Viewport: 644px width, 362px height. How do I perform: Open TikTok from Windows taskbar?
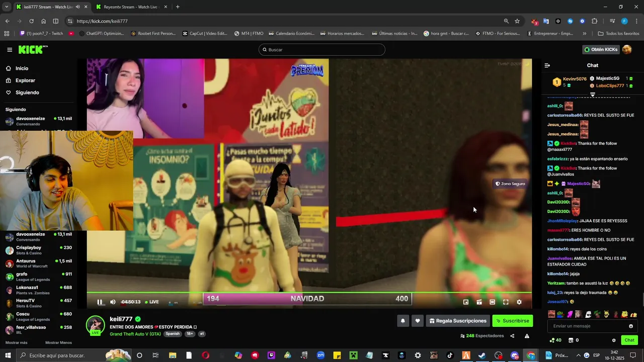[450, 355]
